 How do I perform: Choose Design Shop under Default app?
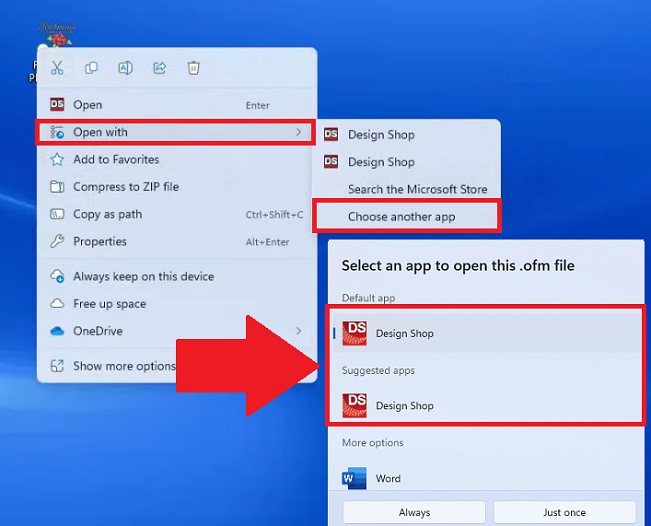click(x=404, y=334)
